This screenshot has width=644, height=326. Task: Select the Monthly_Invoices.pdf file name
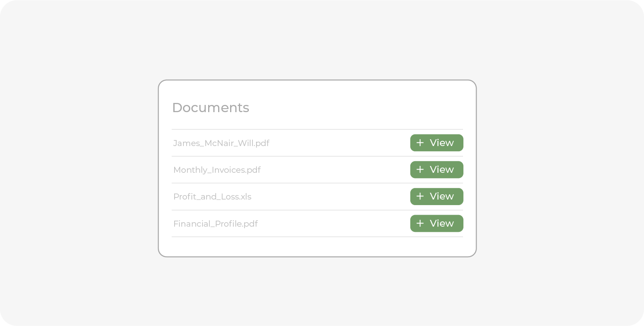click(217, 170)
